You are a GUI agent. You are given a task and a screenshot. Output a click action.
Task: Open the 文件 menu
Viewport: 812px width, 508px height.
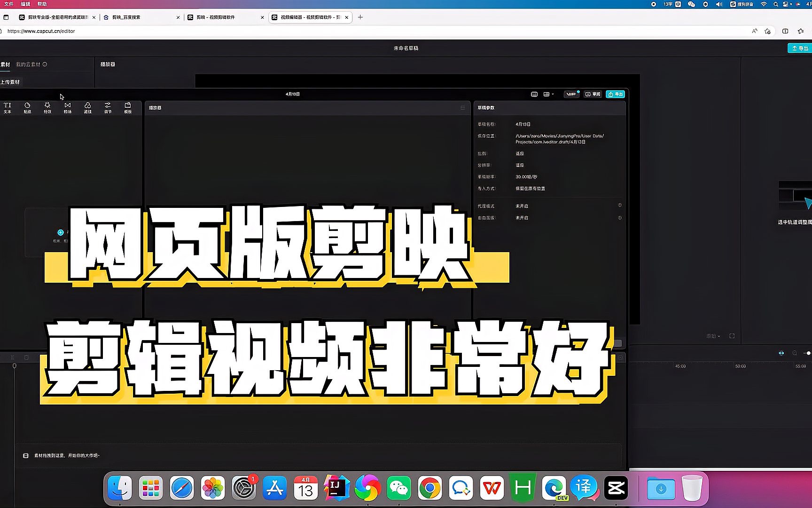click(9, 4)
